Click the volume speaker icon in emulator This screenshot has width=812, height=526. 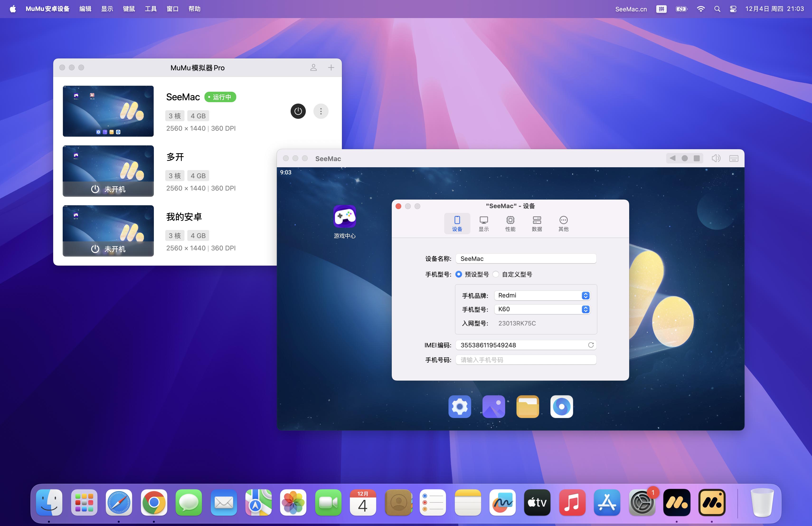[x=716, y=158]
